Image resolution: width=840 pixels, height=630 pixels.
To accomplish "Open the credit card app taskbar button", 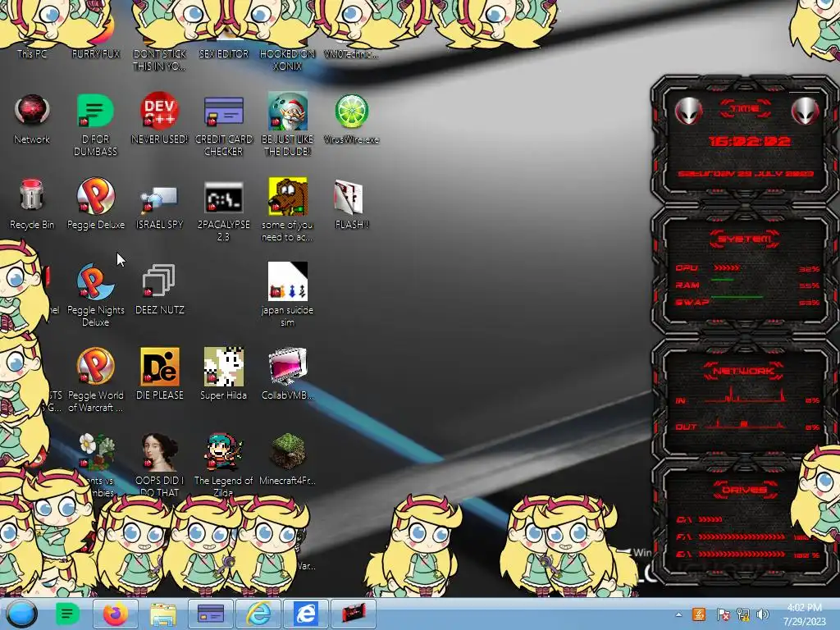I will point(211,614).
